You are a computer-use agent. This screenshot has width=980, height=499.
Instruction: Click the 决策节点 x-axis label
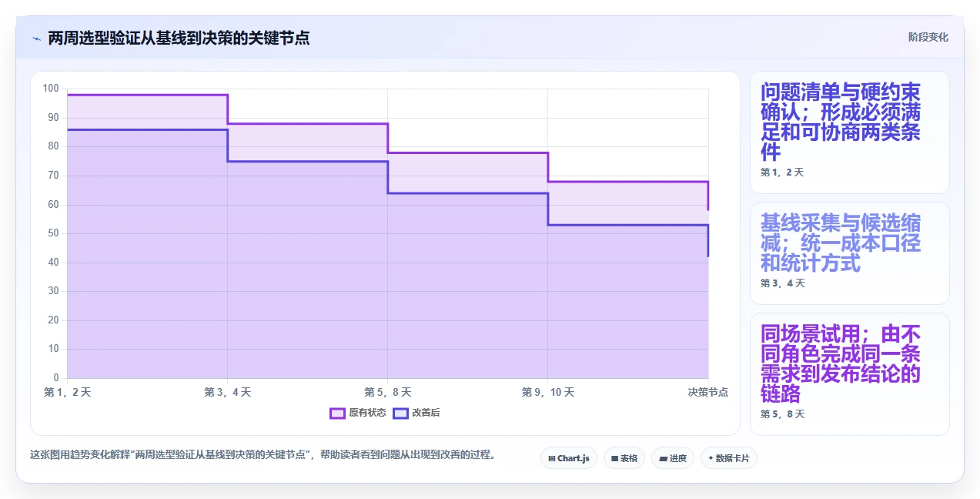pyautogui.click(x=708, y=393)
